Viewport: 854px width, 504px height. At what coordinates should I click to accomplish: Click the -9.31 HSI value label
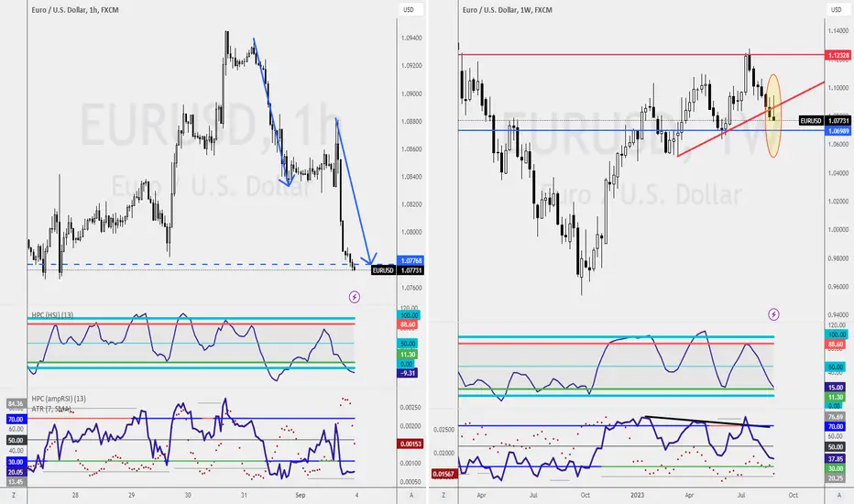tap(408, 373)
